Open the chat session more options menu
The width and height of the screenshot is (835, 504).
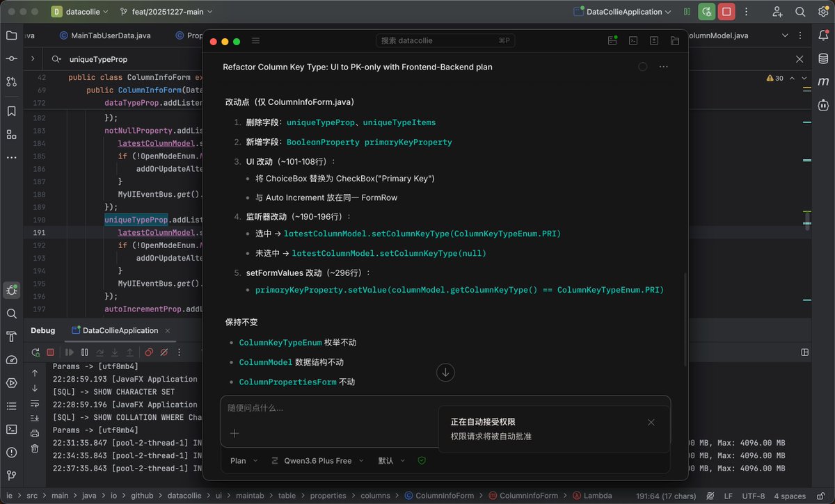coord(663,67)
